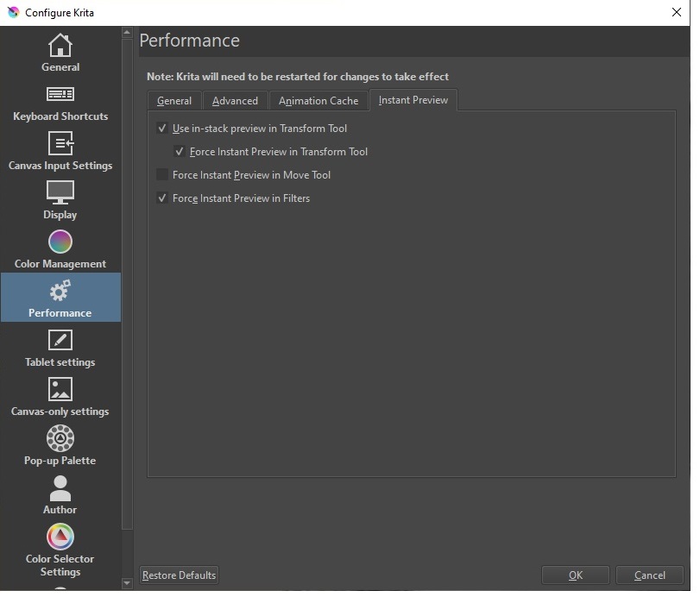Screen dimensions: 700x597
Task: Click the Performance page heading
Action: click(x=192, y=41)
